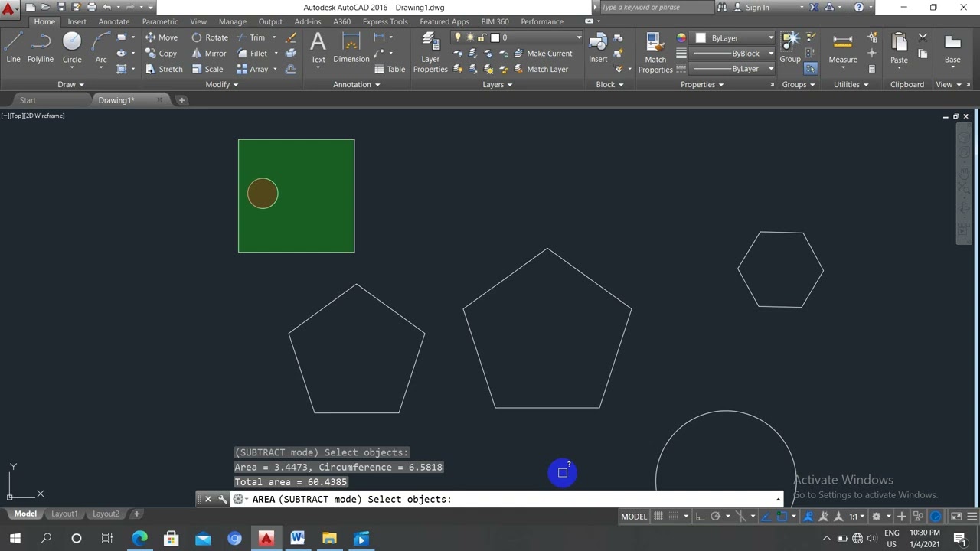Click the command line input field
980x551 pixels.
click(505, 499)
